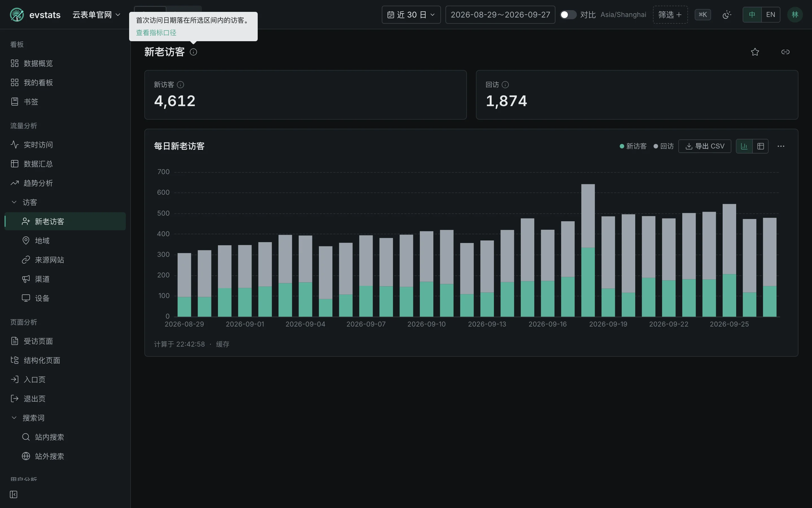
Task: Open 数据概览 dashboard
Action: tap(65, 63)
